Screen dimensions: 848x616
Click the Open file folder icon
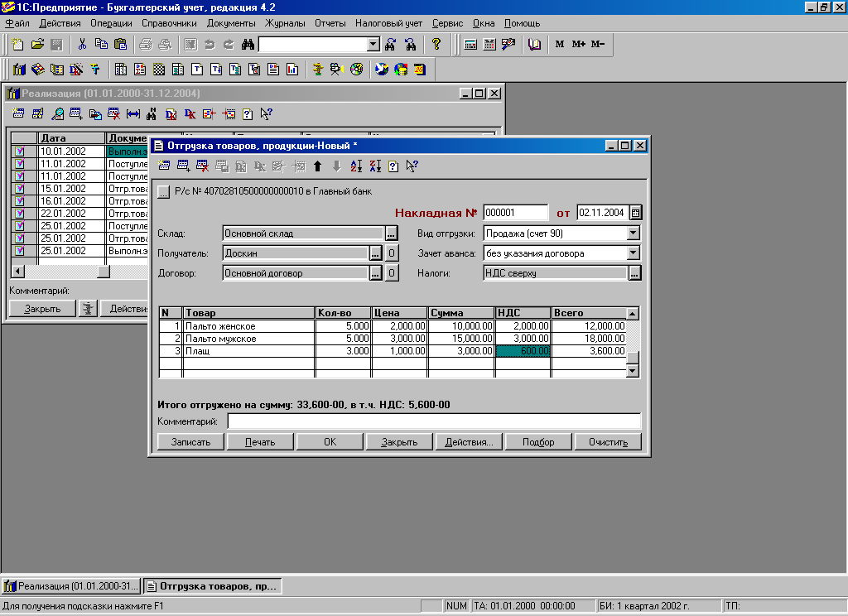click(37, 45)
